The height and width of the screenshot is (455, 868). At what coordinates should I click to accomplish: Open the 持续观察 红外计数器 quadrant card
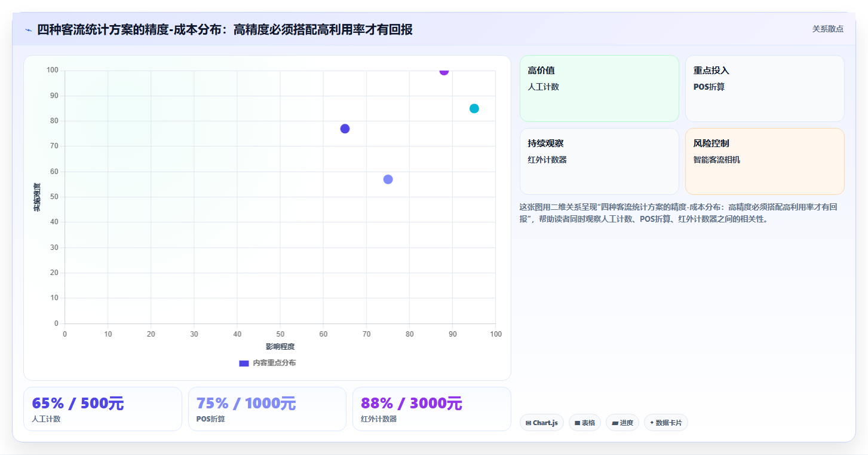pyautogui.click(x=599, y=161)
